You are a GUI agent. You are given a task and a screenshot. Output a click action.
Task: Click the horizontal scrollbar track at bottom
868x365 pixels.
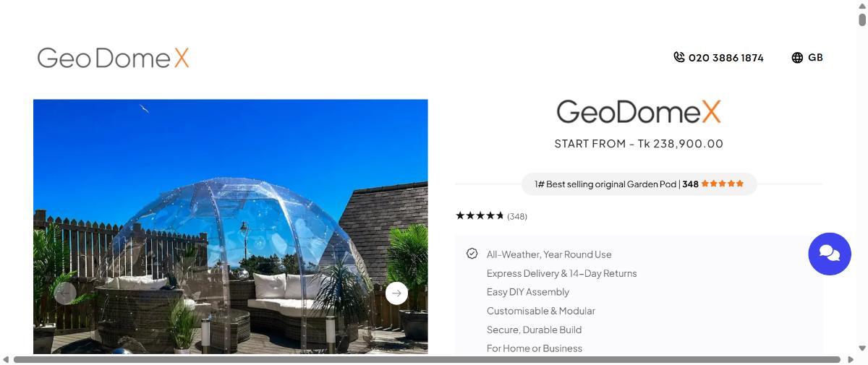click(x=427, y=359)
